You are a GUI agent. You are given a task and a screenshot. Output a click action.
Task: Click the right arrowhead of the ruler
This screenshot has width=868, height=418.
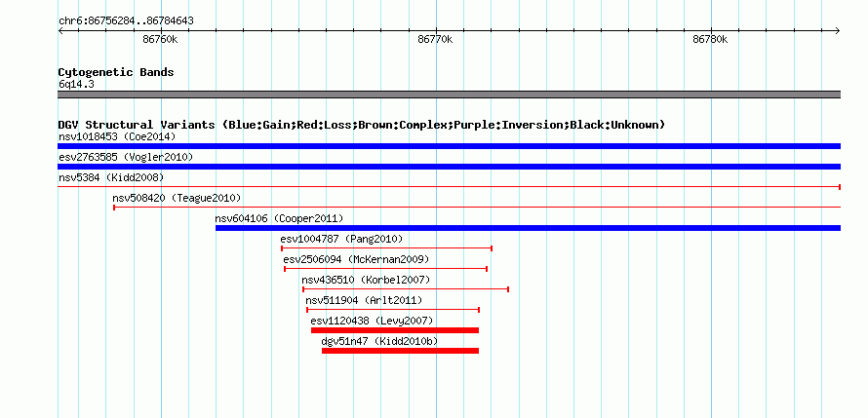838,30
